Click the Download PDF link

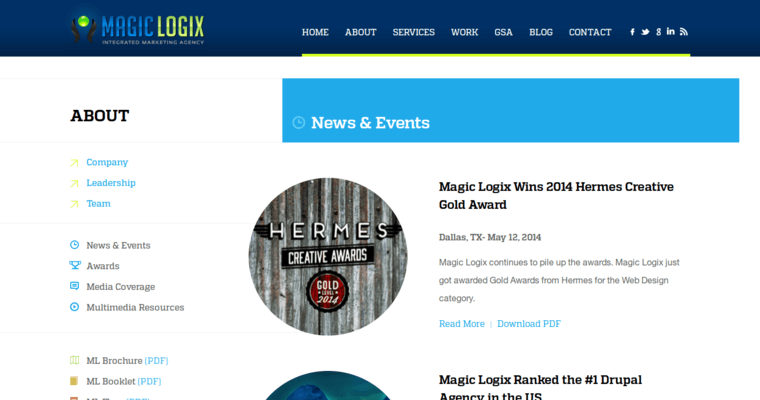click(x=528, y=324)
